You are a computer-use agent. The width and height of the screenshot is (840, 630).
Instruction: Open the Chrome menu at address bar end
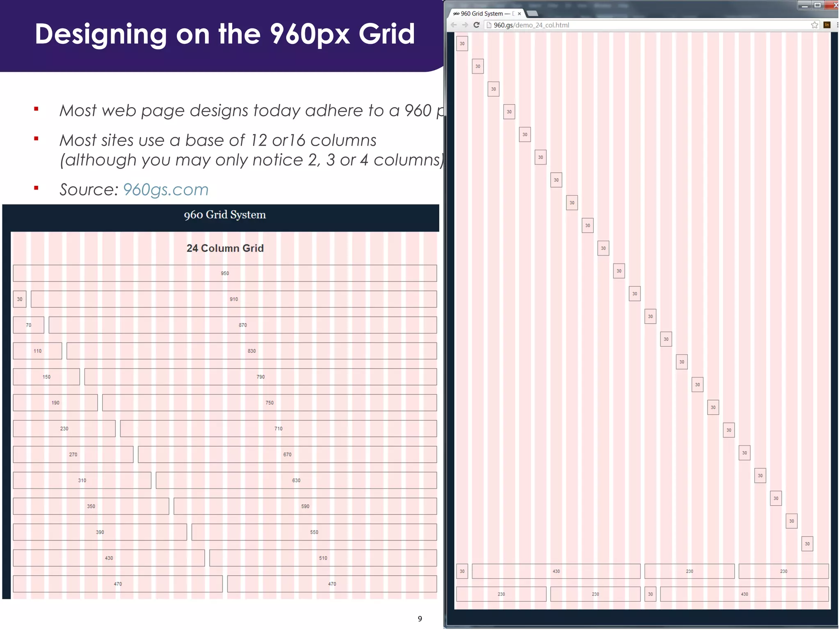[x=837, y=25]
